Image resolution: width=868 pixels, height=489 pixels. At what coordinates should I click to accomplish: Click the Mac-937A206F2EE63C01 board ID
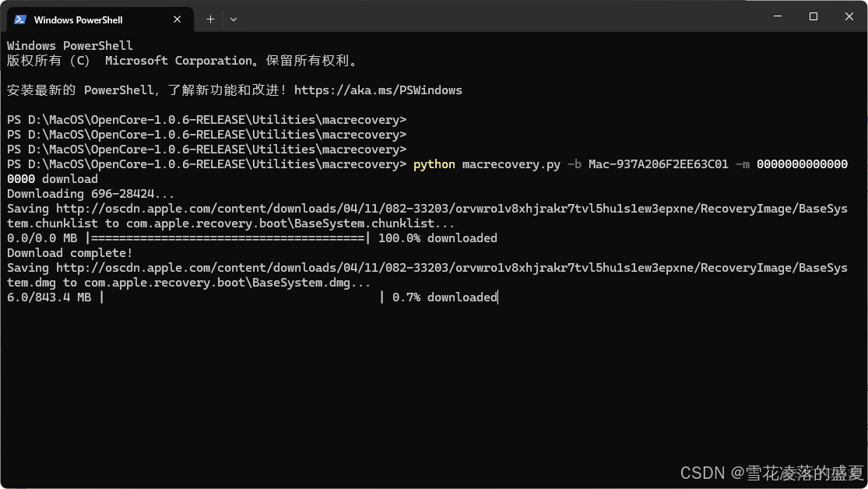[658, 164]
